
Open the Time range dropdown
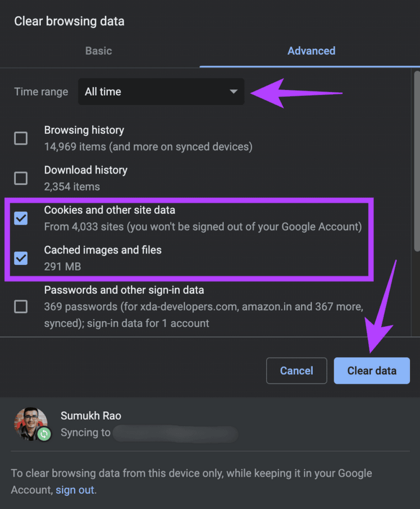161,92
